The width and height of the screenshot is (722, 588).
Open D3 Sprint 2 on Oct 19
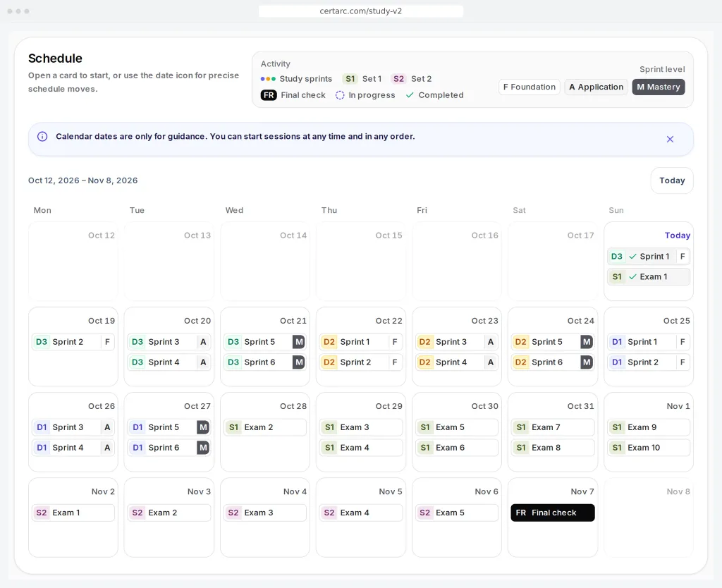click(73, 342)
